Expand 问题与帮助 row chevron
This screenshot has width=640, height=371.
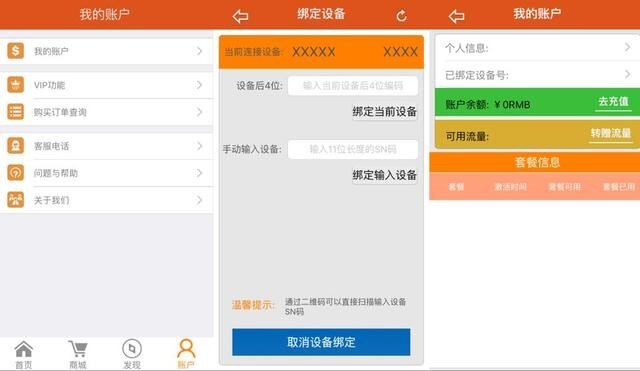tap(199, 173)
